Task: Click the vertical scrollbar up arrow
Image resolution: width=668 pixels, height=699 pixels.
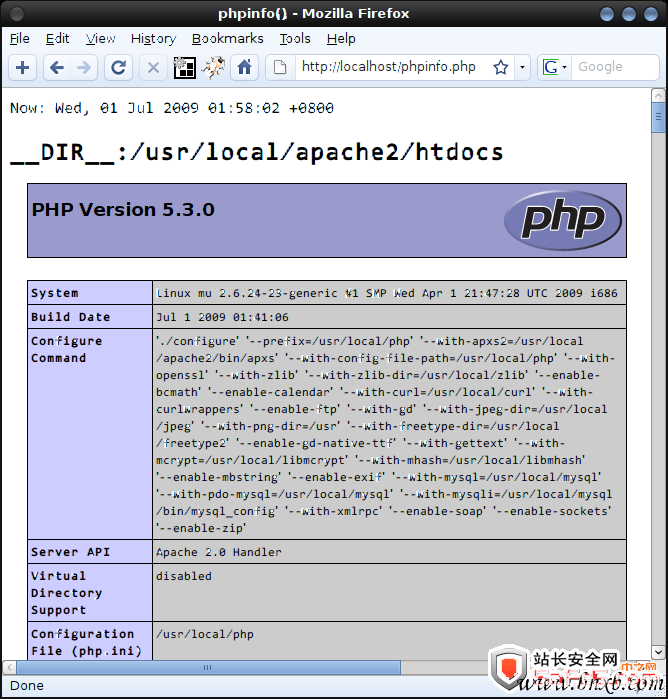Action: point(658,95)
